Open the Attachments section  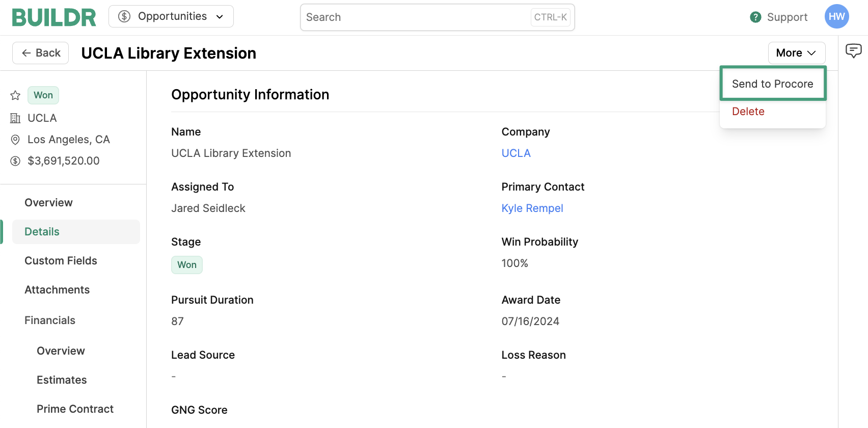coord(57,290)
